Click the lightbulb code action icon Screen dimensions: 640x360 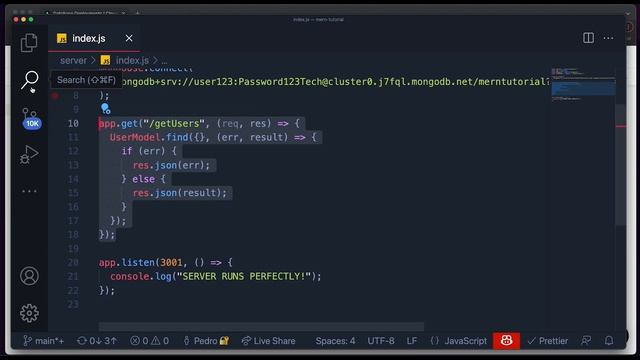pyautogui.click(x=105, y=108)
